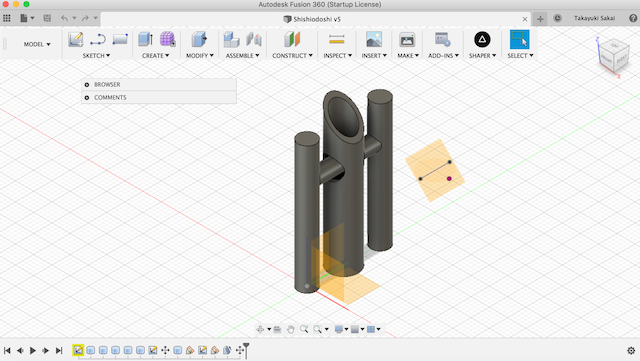Image resolution: width=640 pixels, height=361 pixels.
Task: Open the orbit type dropdown arrow
Action: pyautogui.click(x=269, y=329)
